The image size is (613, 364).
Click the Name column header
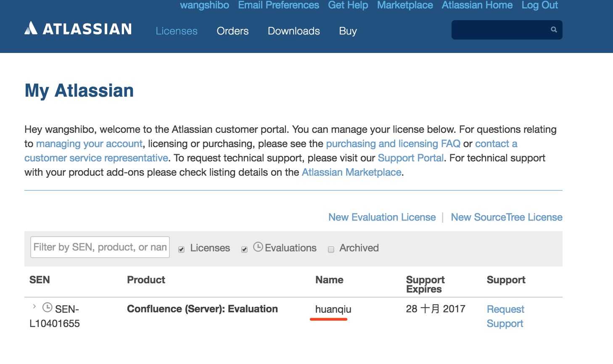(329, 280)
